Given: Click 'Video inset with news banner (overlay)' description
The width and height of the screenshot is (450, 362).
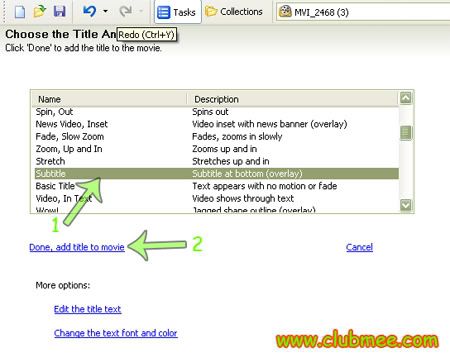Looking at the screenshot, I should (269, 124).
